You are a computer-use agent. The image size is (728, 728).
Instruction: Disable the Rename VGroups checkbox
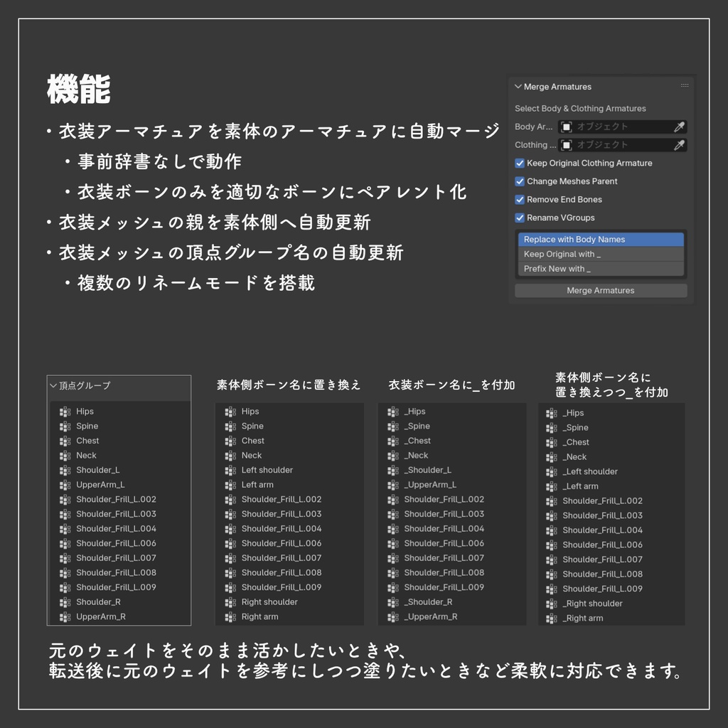(520, 218)
